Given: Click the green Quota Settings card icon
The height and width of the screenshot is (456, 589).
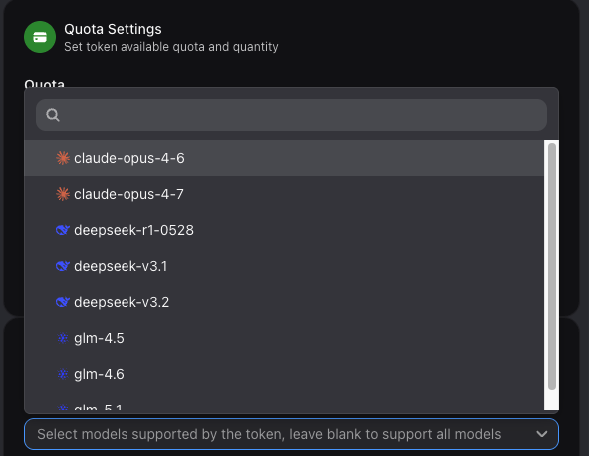Looking at the screenshot, I should pyautogui.click(x=40, y=37).
